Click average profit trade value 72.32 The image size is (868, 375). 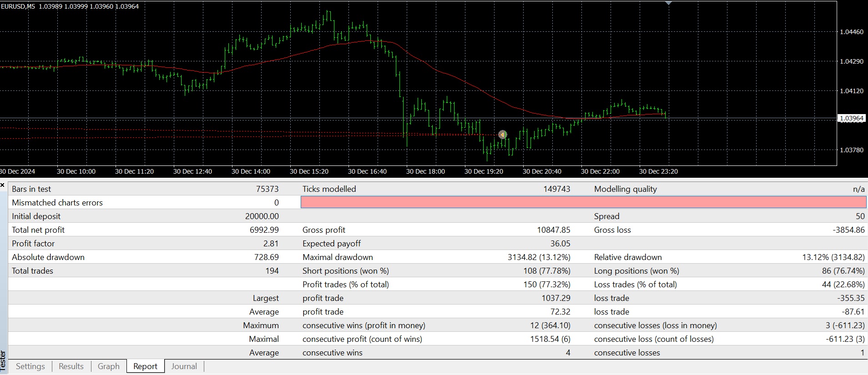pos(560,312)
